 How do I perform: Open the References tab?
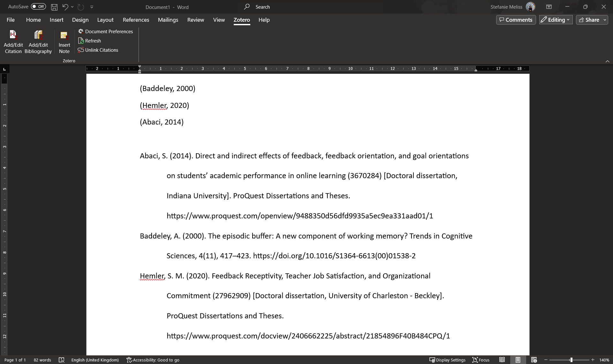click(x=136, y=20)
